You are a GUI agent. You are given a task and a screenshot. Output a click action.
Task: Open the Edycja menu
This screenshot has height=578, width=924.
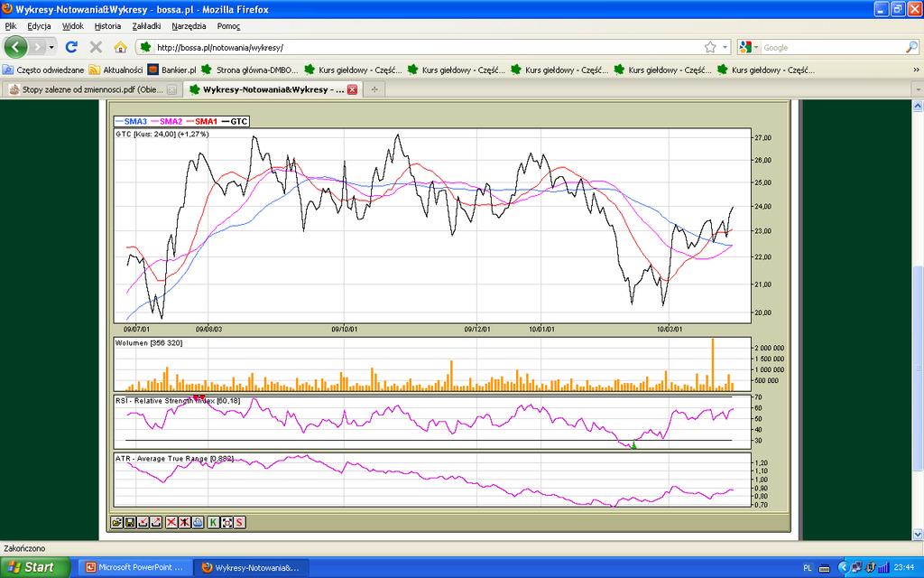point(39,26)
